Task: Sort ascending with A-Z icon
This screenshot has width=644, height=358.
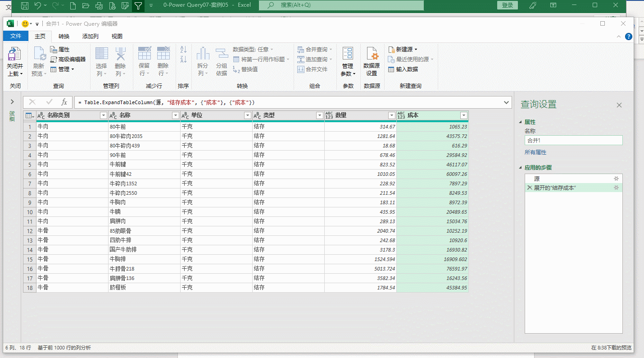Action: click(183, 50)
